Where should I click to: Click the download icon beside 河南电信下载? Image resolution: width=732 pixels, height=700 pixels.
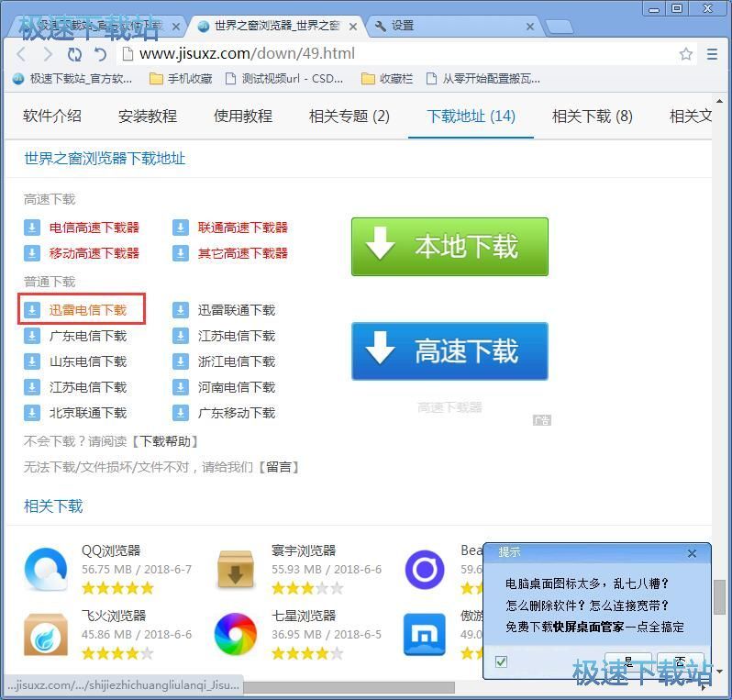(x=180, y=386)
